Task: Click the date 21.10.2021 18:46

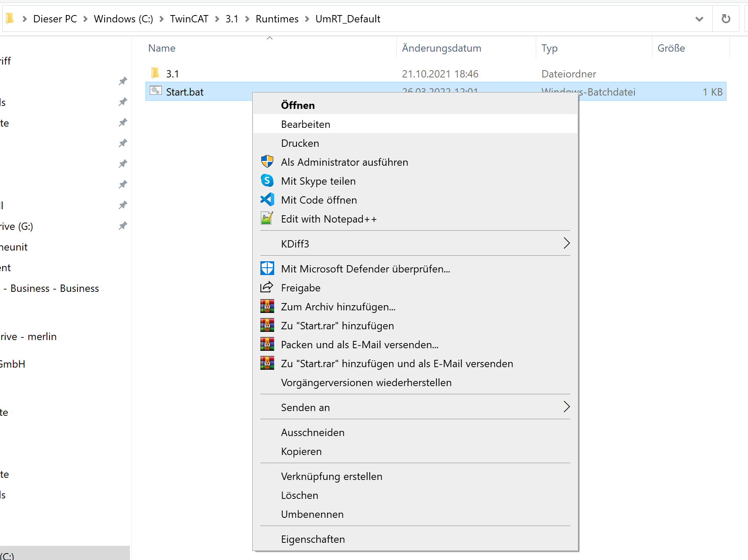Action: click(x=440, y=74)
